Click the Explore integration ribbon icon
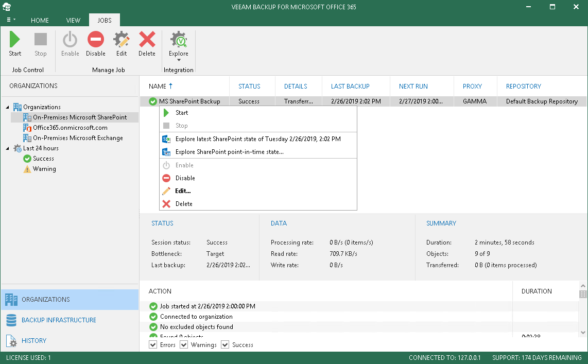The width and height of the screenshot is (588, 364). [x=179, y=39]
